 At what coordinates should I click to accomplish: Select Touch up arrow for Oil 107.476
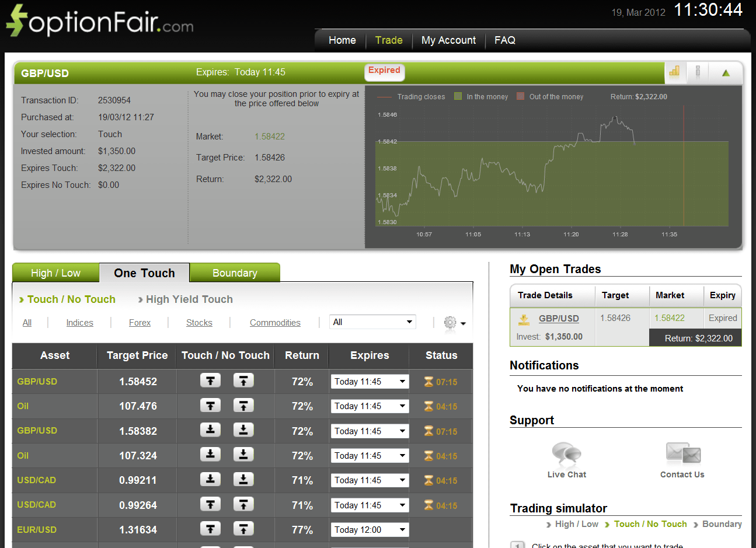(210, 405)
